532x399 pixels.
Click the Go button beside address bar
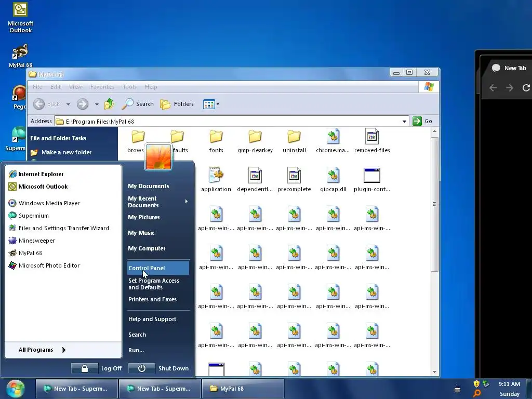422,121
